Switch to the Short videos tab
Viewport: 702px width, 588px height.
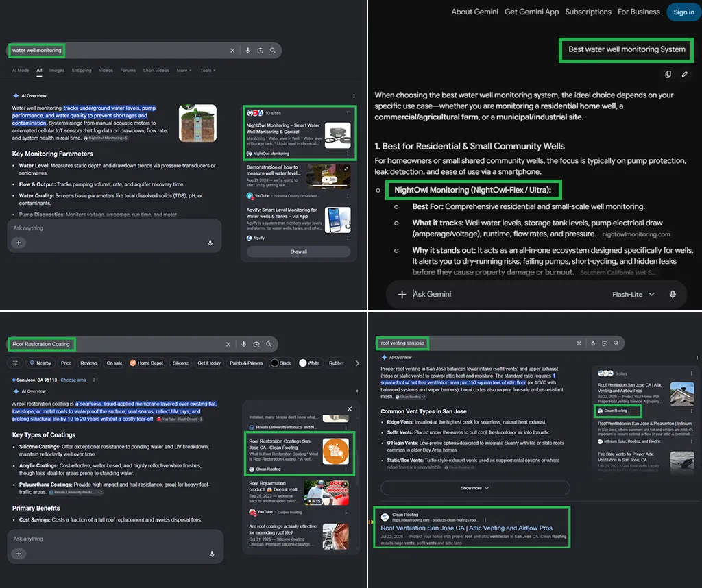tap(156, 71)
